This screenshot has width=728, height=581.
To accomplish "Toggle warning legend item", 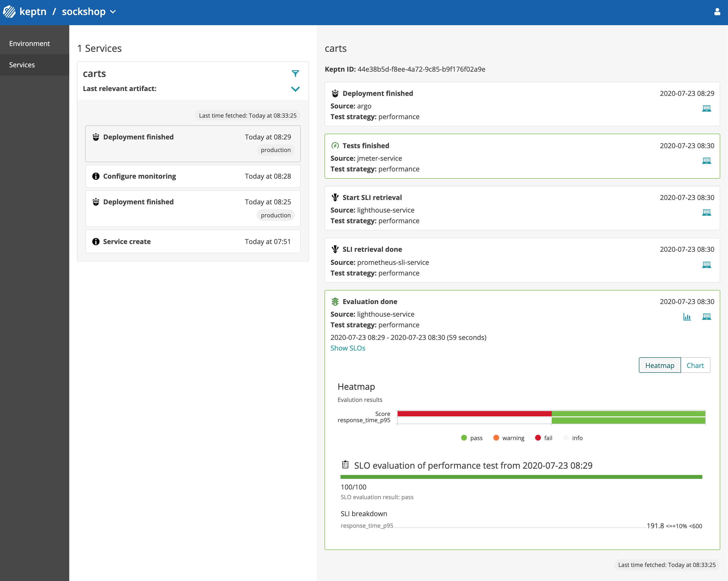I will [x=509, y=438].
